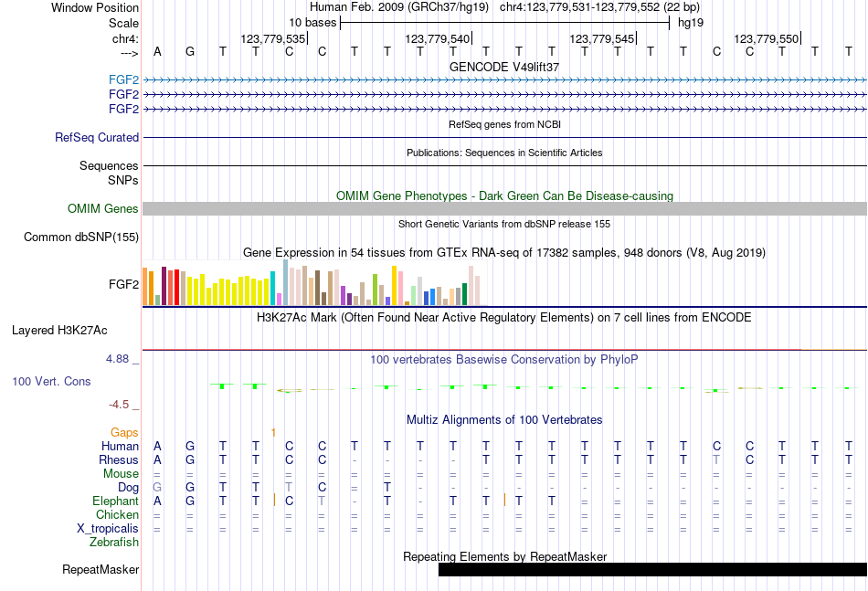
Task: Click the RepeatMasker track label
Action: [x=101, y=569]
